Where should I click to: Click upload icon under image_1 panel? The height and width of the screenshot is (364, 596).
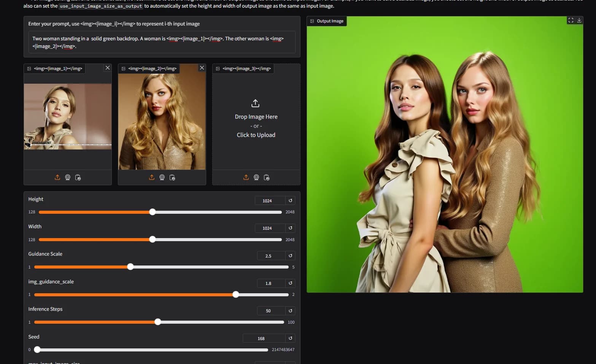pyautogui.click(x=57, y=177)
